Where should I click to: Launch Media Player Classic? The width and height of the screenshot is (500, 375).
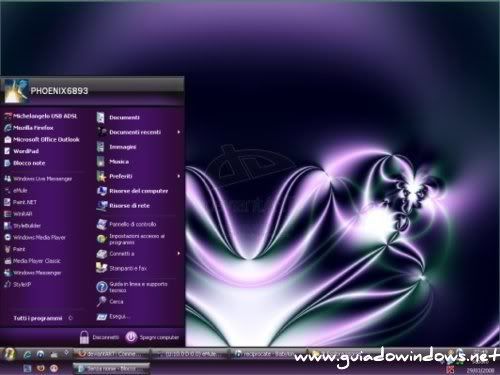33,261
